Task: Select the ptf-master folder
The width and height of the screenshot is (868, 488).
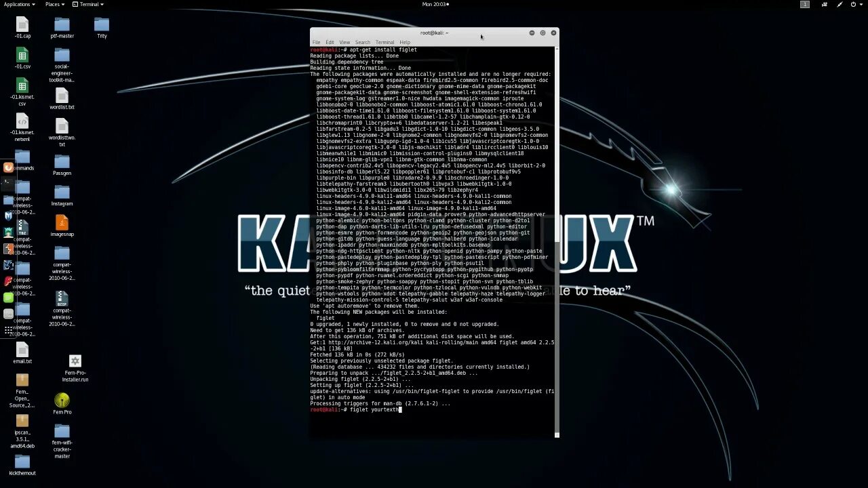Action: click(62, 28)
